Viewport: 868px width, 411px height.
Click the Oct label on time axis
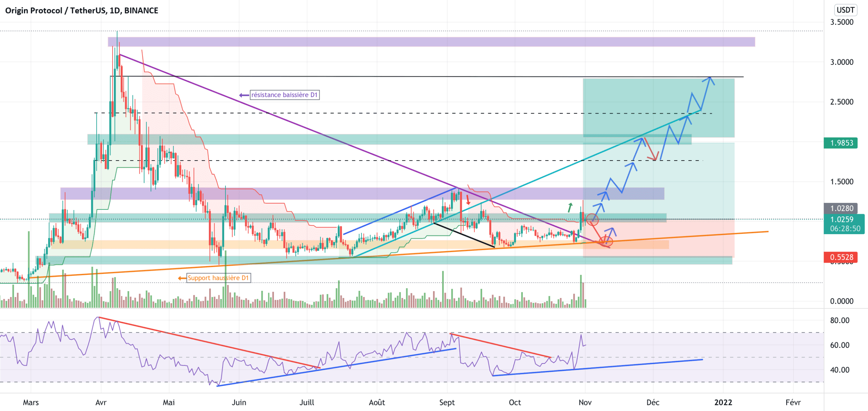pos(515,403)
